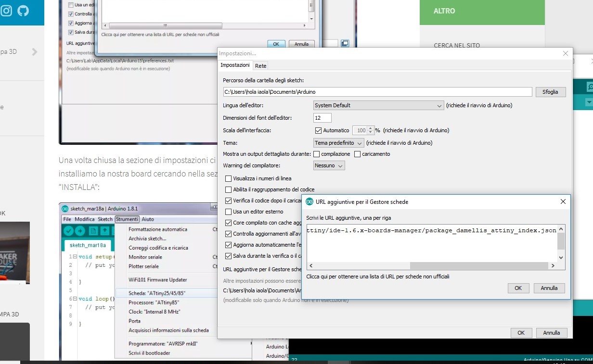Open the Instagram social link icon
593x364 pixels.
pos(6,10)
